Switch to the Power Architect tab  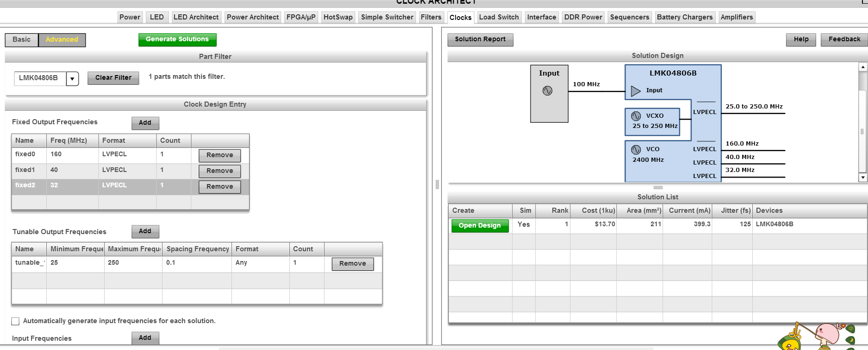[x=253, y=17]
